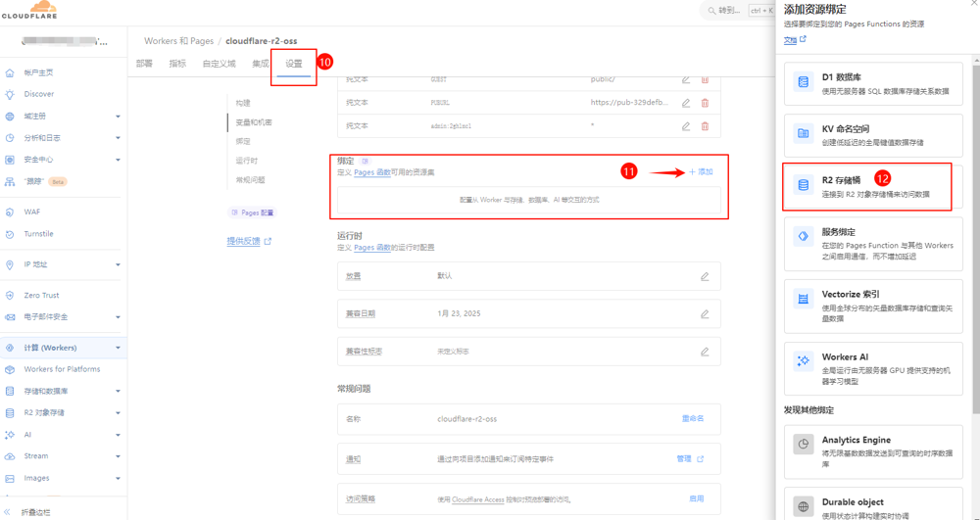Click the 转到 search box at top

point(730,11)
